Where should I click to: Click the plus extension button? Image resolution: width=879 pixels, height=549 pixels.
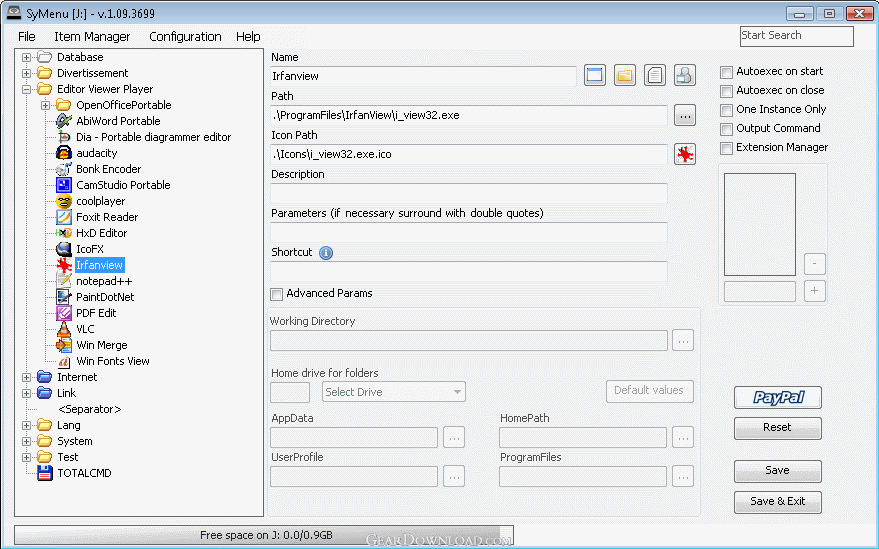tap(815, 291)
